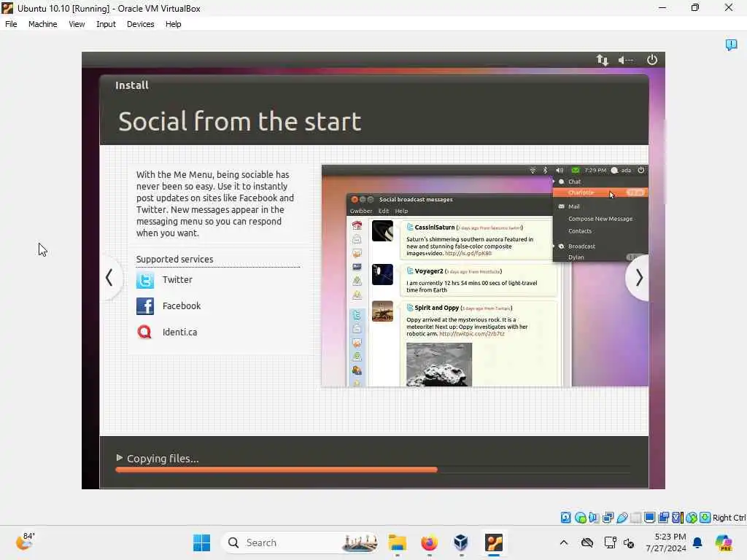Click the OneDrive cloud tray icon

pyautogui.click(x=587, y=542)
